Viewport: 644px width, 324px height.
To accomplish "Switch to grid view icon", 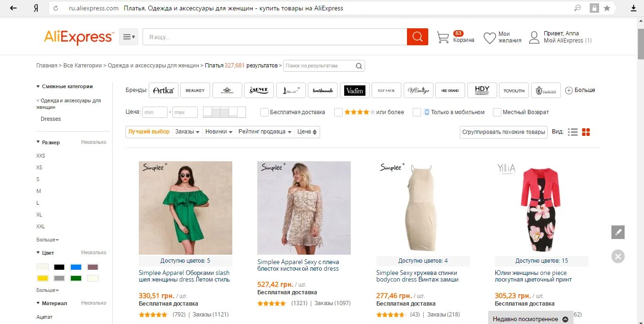I will coord(586,132).
